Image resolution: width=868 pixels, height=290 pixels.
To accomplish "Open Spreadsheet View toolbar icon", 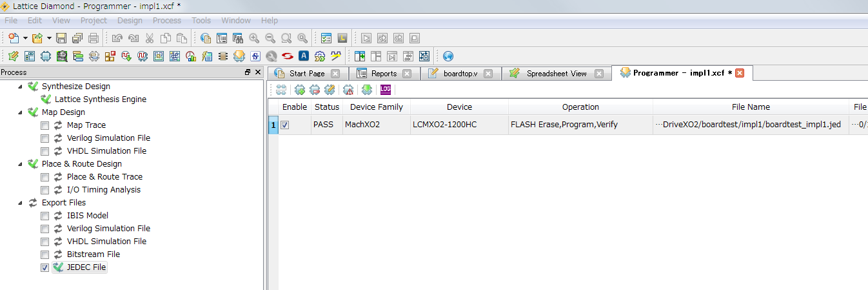I will (13, 56).
